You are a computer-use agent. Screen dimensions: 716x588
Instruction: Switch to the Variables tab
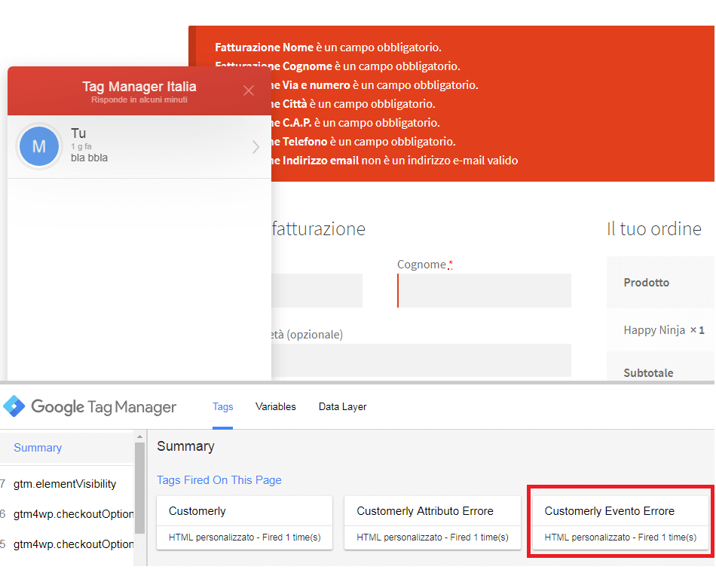275,406
